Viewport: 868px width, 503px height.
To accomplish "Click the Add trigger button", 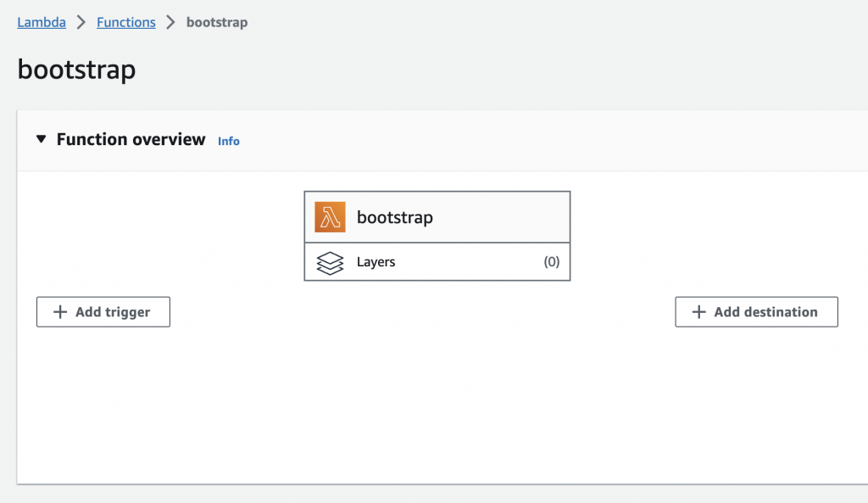I will [103, 312].
